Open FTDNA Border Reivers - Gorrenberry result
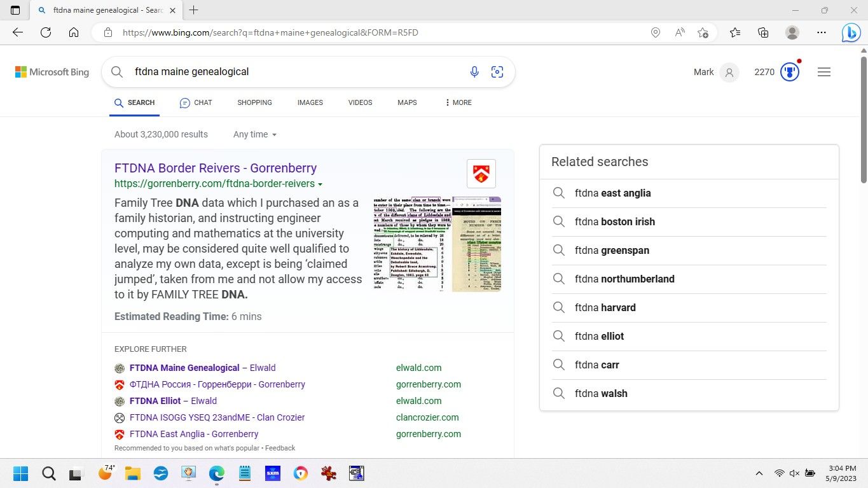The height and width of the screenshot is (488, 868). (216, 168)
